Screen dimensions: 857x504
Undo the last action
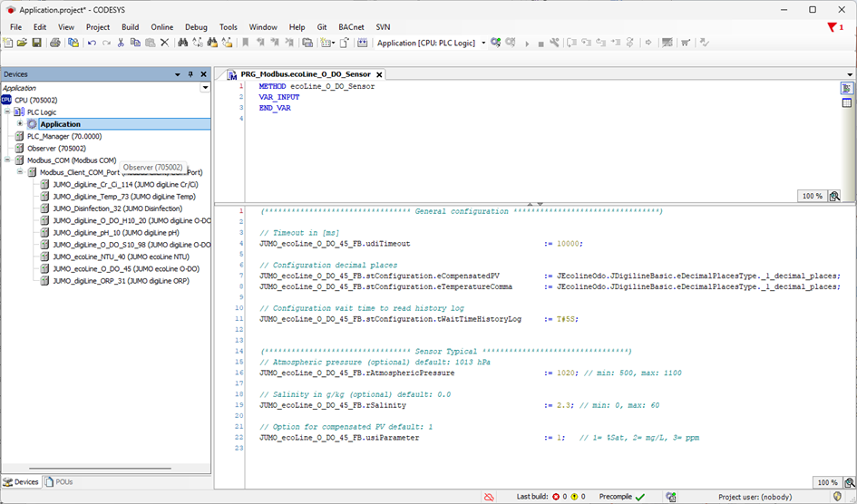(x=92, y=43)
